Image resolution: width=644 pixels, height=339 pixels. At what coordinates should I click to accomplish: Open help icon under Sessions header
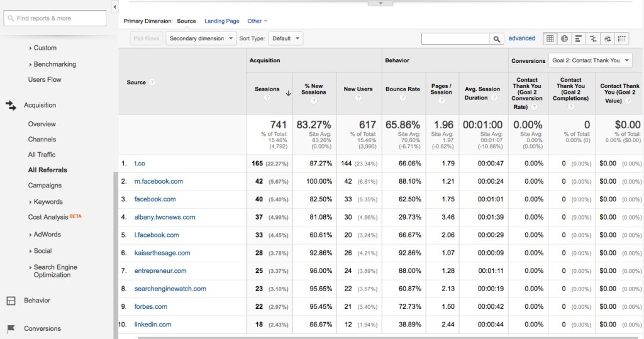coord(267,97)
